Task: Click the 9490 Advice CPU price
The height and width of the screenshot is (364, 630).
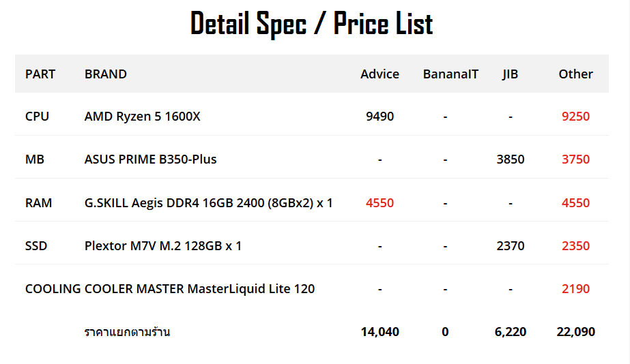Action: (380, 116)
